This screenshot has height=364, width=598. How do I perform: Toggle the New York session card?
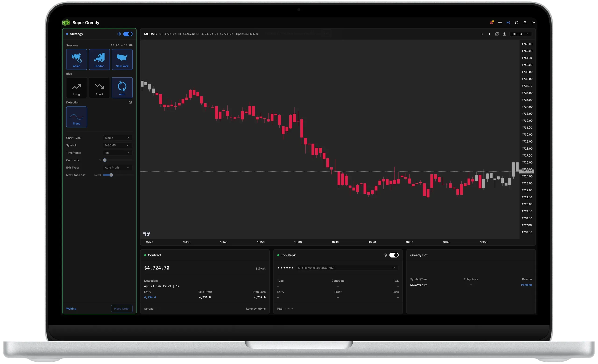[x=122, y=59]
